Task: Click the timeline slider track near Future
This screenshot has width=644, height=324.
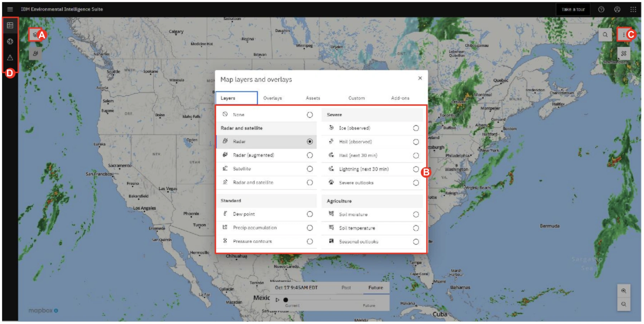Action: [x=369, y=300]
